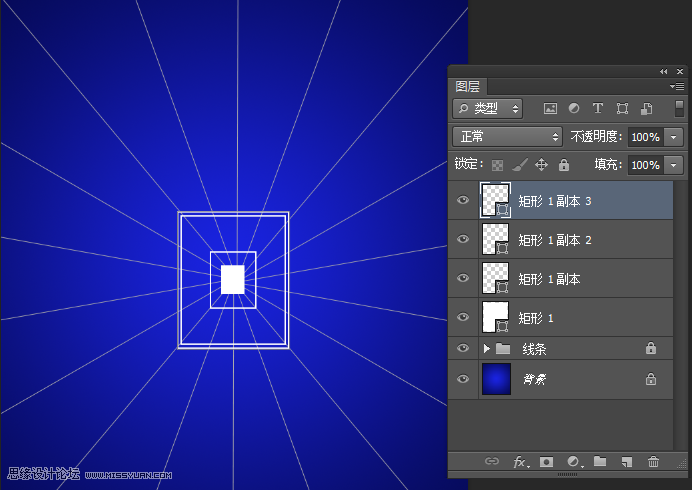Toggle visibility of 矩形 1 副本
The height and width of the screenshot is (490, 692).
(x=463, y=278)
